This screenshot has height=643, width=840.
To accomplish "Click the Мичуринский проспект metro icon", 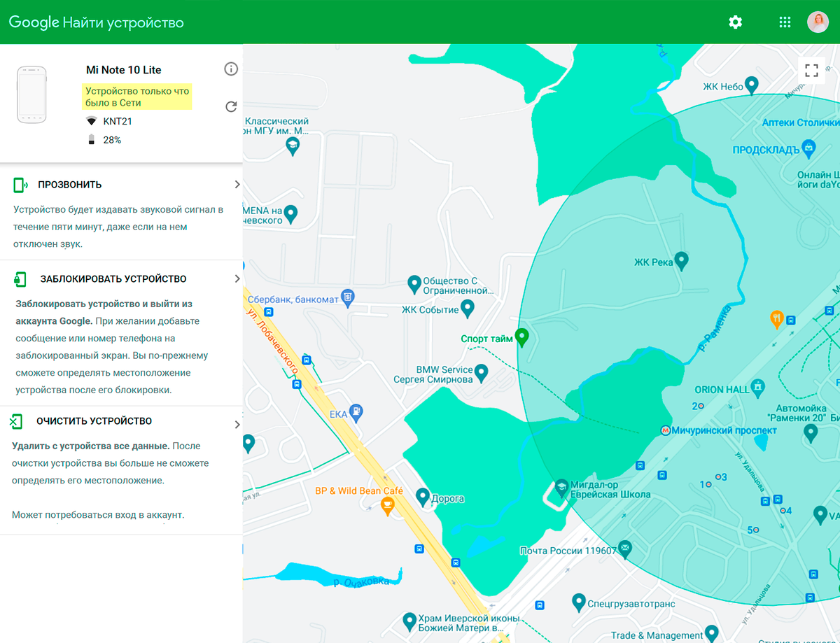I will pos(665,430).
